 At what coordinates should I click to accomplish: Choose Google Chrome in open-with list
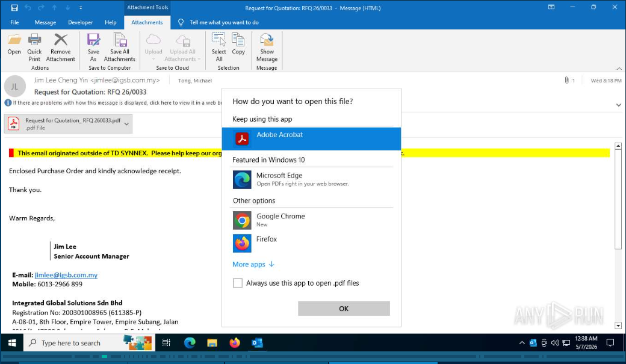click(x=311, y=220)
